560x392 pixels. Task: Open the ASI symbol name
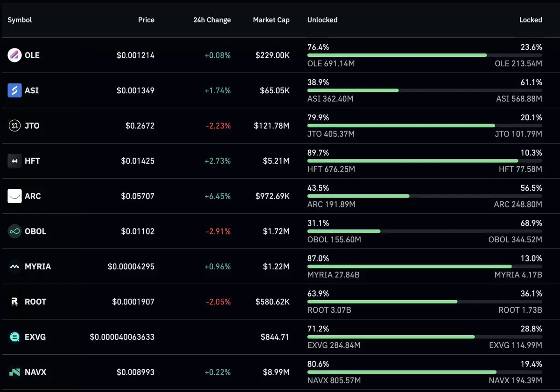coord(32,90)
